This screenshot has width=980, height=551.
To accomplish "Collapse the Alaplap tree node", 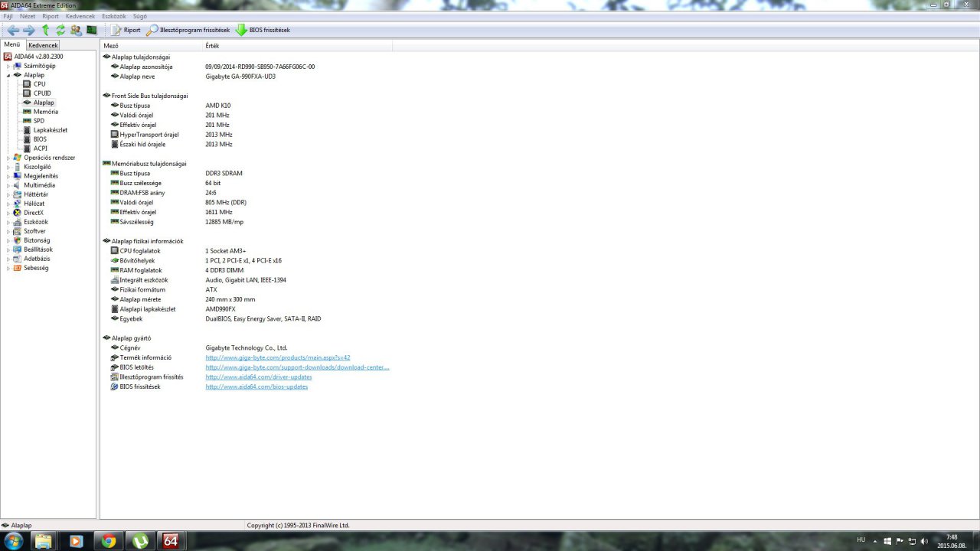I will coord(8,75).
